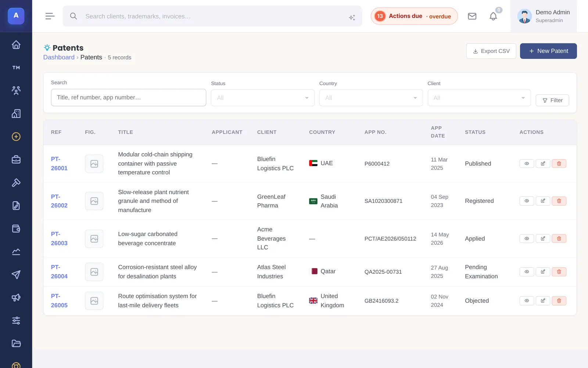Open patent reference PT-26004 link
The height and width of the screenshot is (368, 588).
click(x=59, y=272)
